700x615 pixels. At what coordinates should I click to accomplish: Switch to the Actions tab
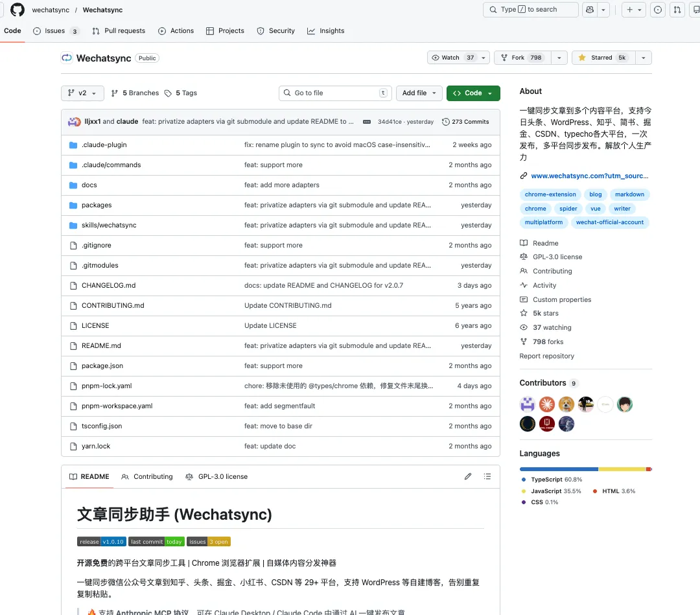[x=176, y=31]
